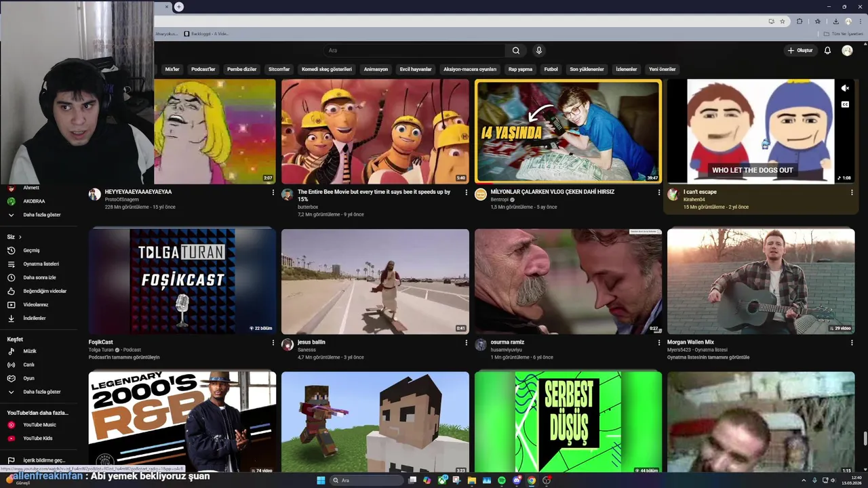Viewport: 868px width, 488px height.
Task: Unmute the I can't escape preview
Action: click(845, 88)
